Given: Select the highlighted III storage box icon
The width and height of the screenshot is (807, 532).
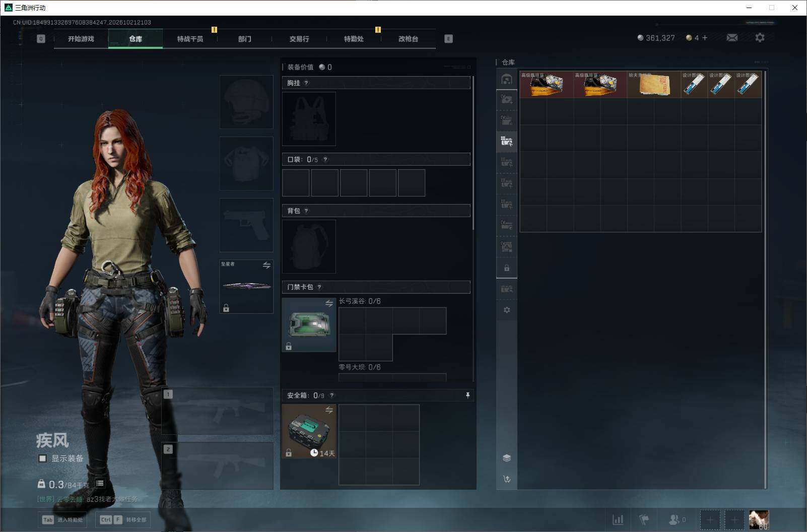Looking at the screenshot, I should click(x=507, y=141).
